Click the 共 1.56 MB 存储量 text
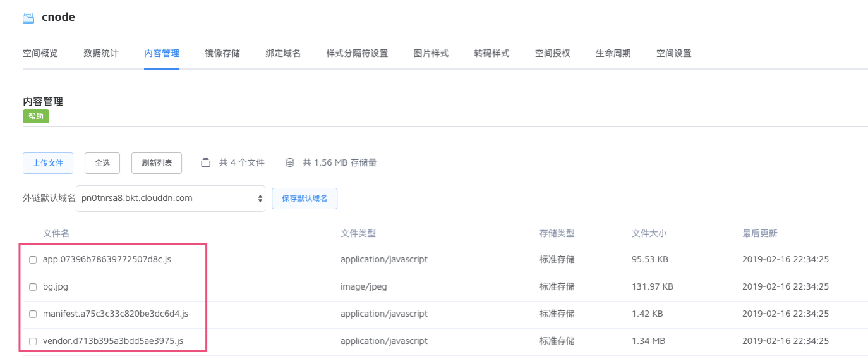This screenshot has width=868, height=361. (x=340, y=162)
